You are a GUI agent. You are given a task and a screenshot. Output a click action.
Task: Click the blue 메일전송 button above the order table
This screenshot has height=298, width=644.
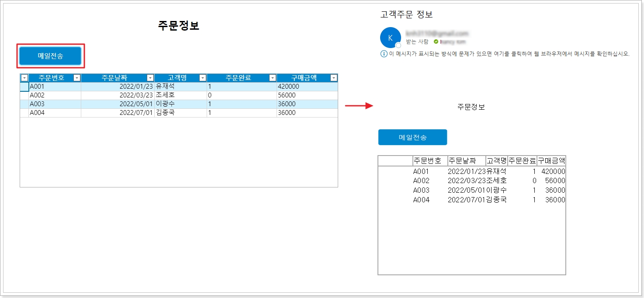pos(50,56)
